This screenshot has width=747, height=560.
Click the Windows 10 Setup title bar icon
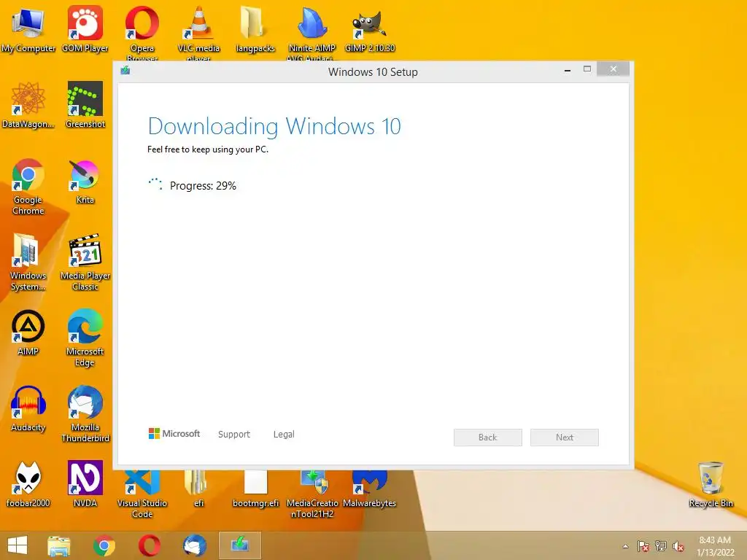pos(125,71)
